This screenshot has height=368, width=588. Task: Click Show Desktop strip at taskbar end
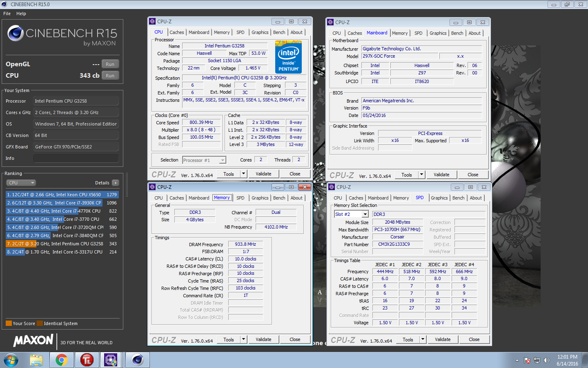[585, 360]
